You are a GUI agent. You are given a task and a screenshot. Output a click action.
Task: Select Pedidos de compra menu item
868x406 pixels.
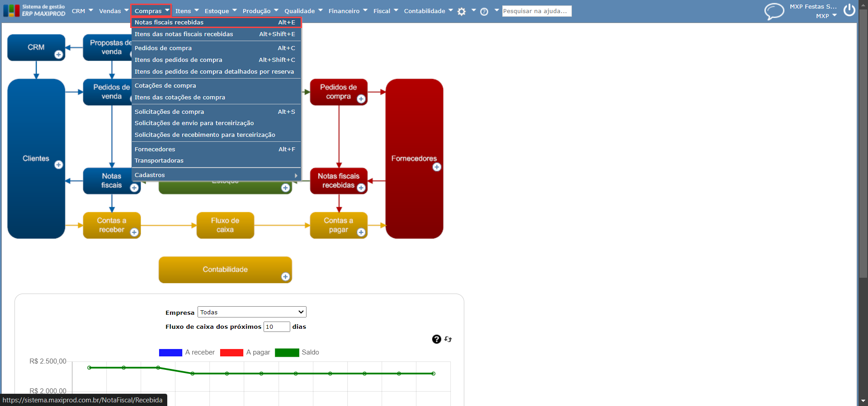216,48
